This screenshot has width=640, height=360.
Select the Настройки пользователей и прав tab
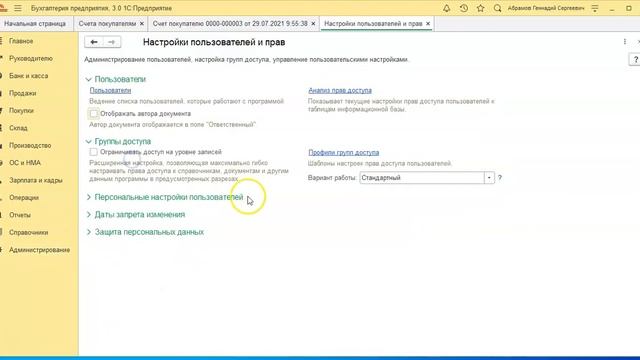click(x=373, y=24)
